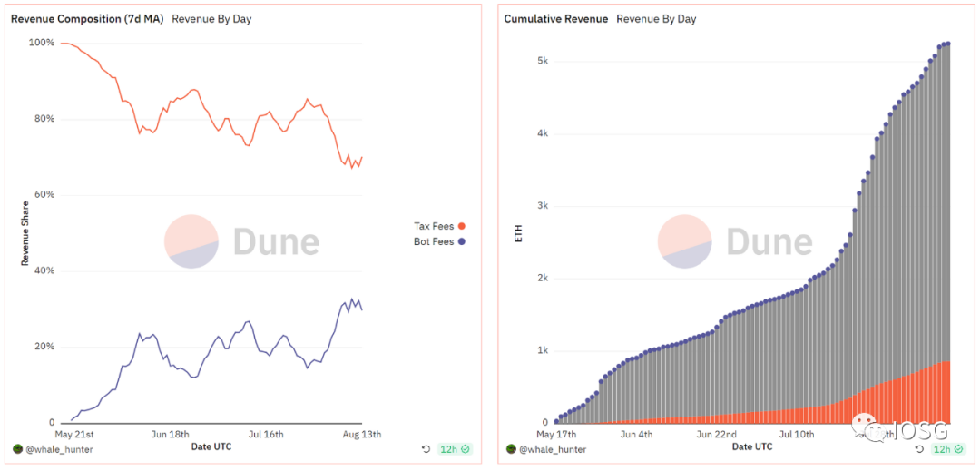The image size is (980, 471).
Task: Click the Bot Fees purple legend dot
Action: (462, 241)
